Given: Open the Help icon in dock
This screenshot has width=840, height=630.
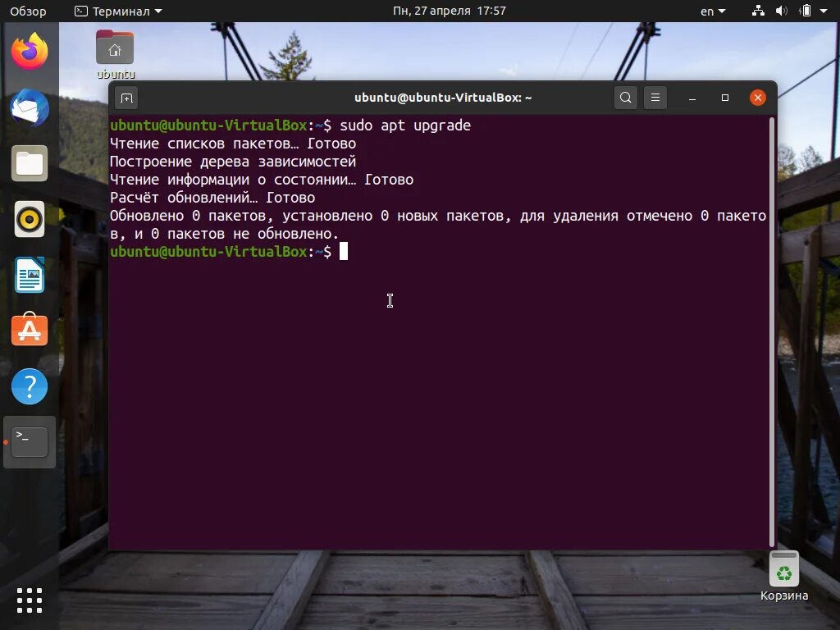Looking at the screenshot, I should pyautogui.click(x=30, y=386).
